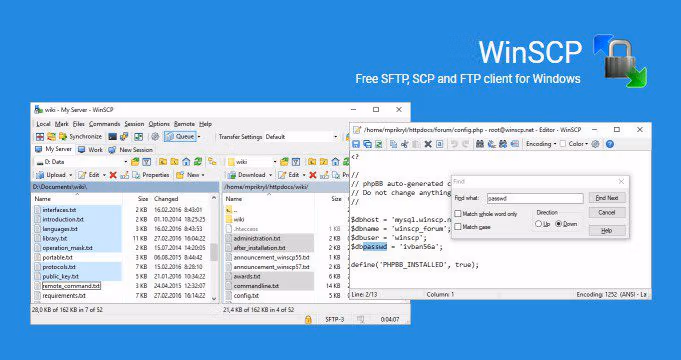
Task: Click remote panel Filter icon
Action: pyautogui.click(x=296, y=162)
